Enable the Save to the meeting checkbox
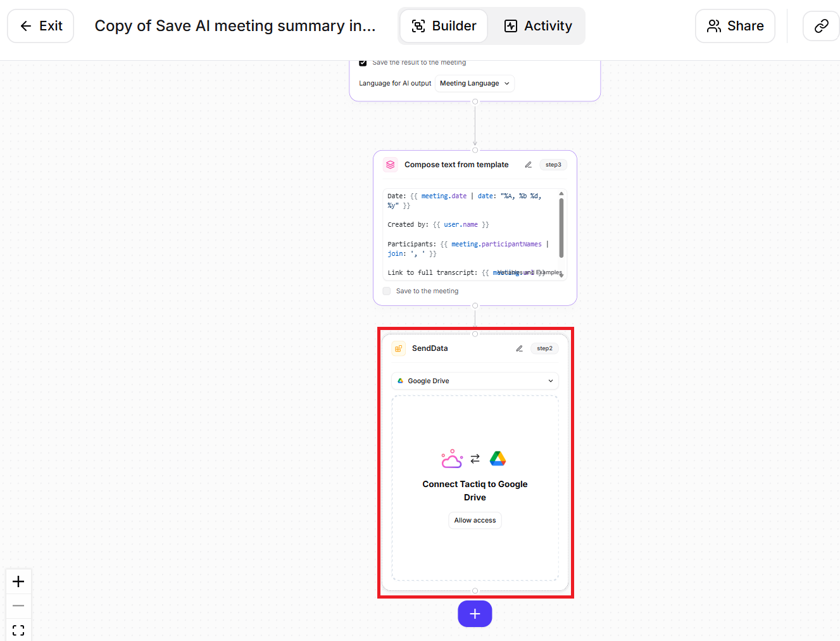Image resolution: width=840 pixels, height=641 pixels. (386, 291)
